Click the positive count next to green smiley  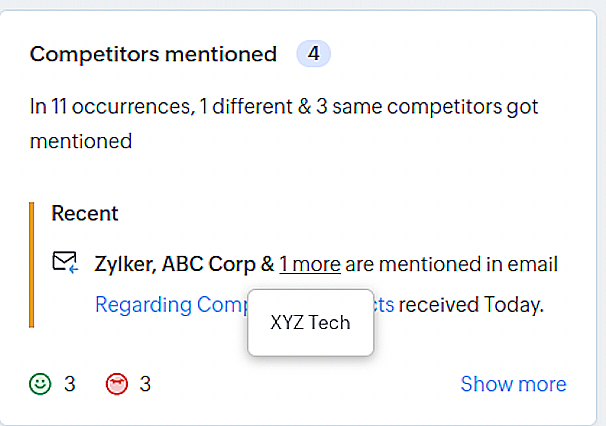[70, 383]
